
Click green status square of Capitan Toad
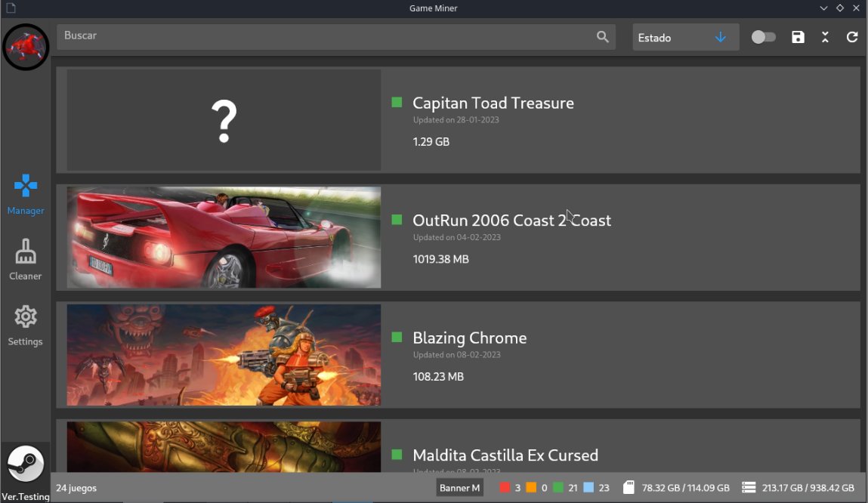pos(397,103)
